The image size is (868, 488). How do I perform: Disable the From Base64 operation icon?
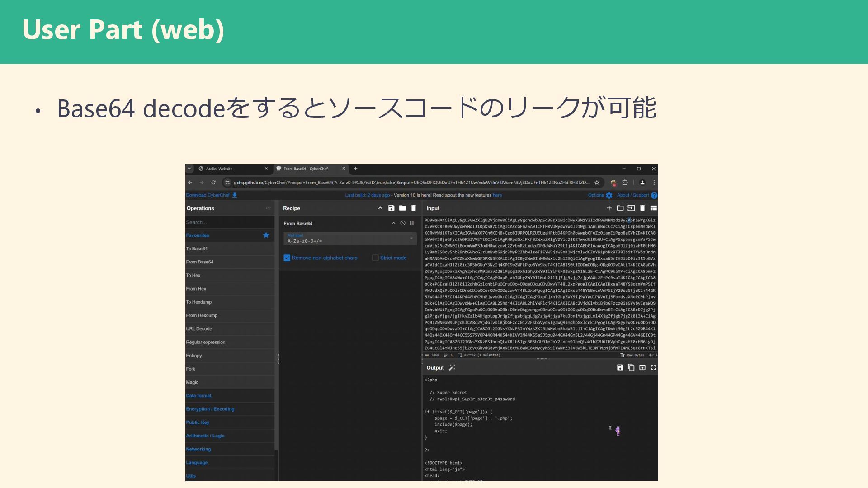click(x=403, y=223)
